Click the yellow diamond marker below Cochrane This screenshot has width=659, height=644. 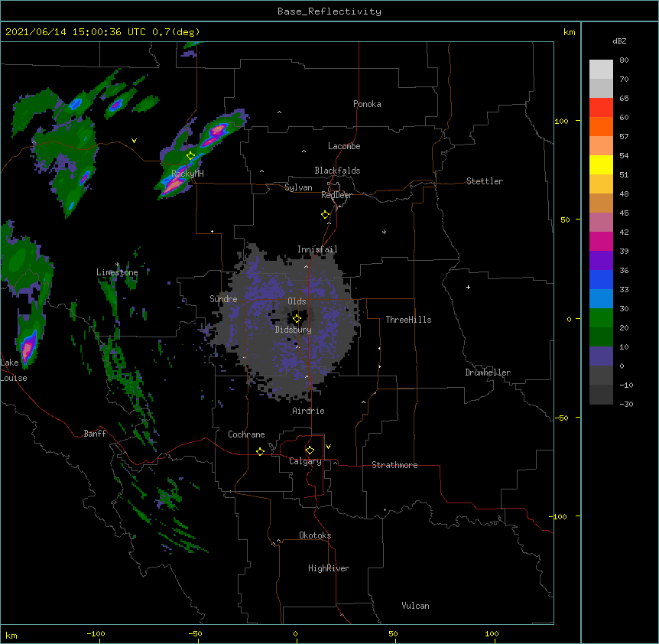[260, 451]
